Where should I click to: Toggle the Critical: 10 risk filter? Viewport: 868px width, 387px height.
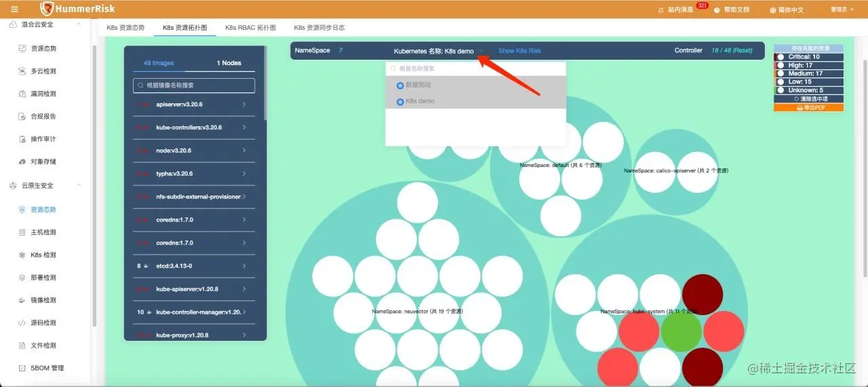(x=808, y=57)
